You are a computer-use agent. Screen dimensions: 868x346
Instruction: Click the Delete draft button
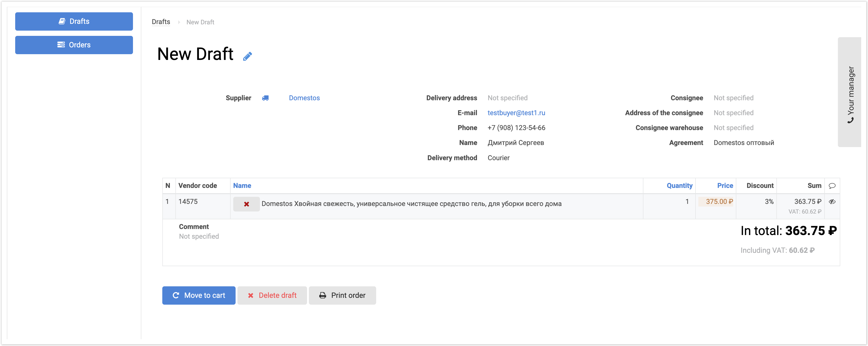(x=272, y=295)
